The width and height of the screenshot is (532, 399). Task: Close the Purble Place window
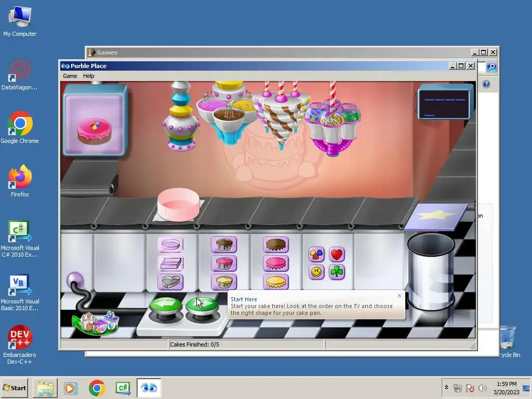coord(471,66)
